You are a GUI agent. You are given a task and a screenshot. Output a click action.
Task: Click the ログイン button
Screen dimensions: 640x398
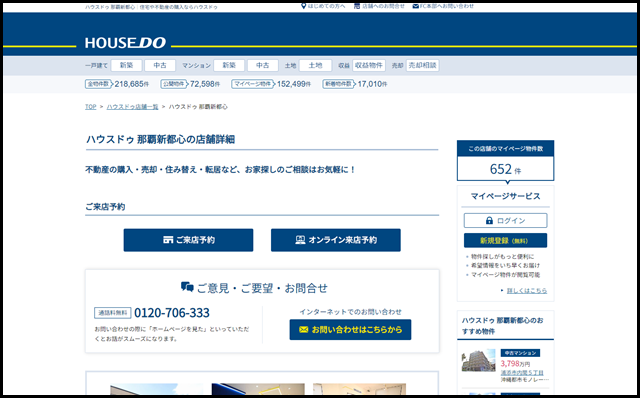click(505, 220)
